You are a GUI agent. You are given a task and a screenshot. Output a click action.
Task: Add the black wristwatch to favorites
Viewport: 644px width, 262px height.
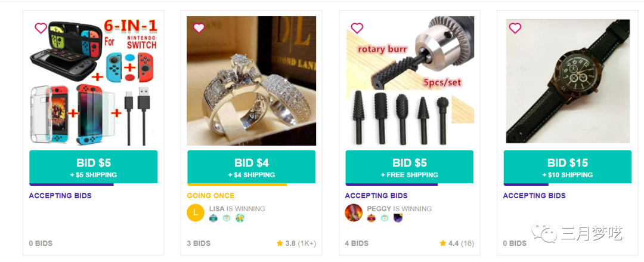tap(515, 28)
